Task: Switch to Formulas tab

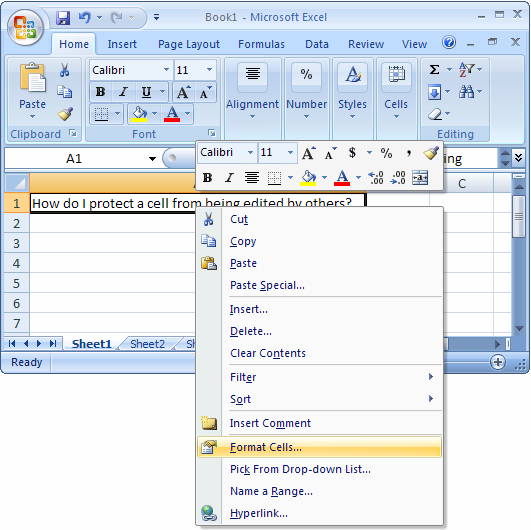Action: point(261,44)
